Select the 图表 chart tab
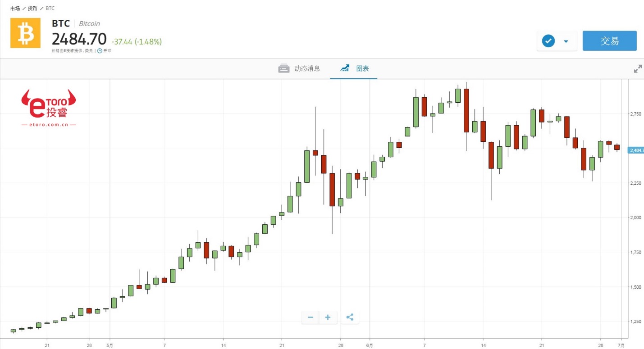644x349 pixels. [x=362, y=68]
